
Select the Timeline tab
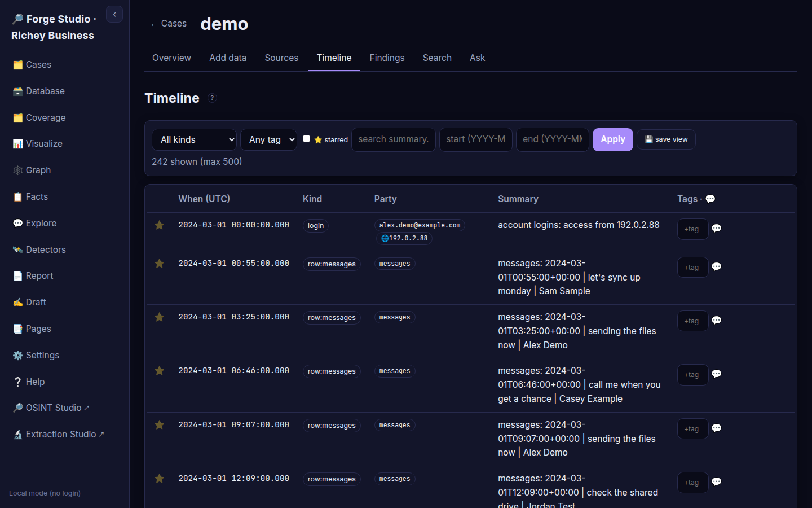click(334, 58)
